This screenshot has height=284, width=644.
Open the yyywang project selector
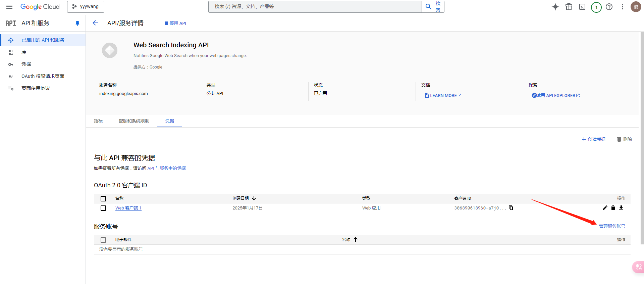pos(86,7)
